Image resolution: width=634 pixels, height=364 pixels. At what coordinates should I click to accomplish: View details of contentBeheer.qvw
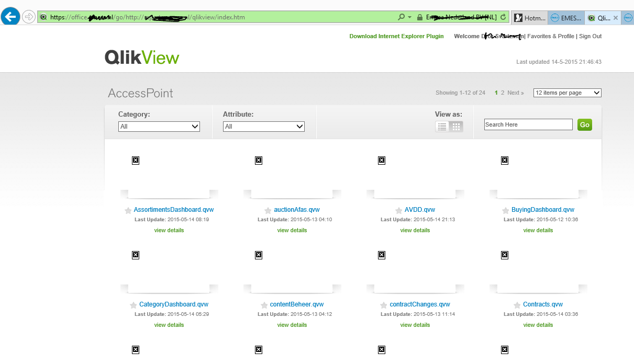tap(292, 325)
